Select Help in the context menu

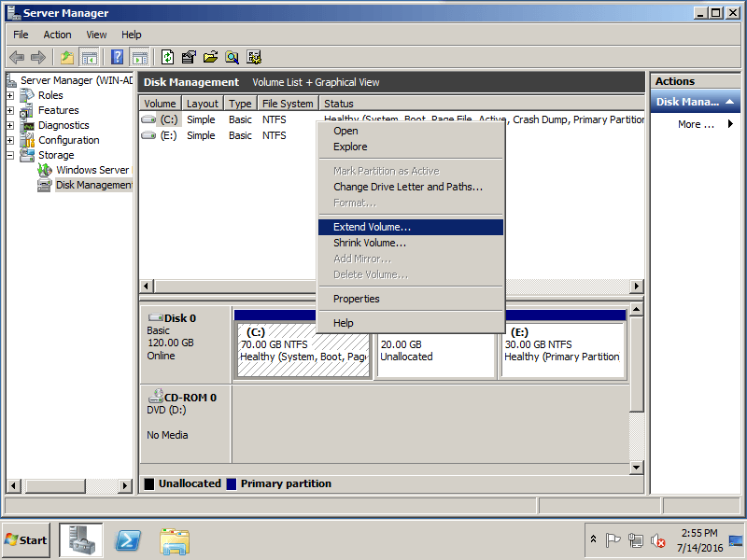(411, 323)
